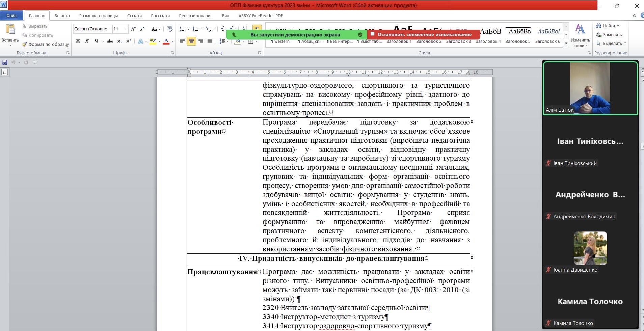Click Format Painter (Формат по образцу)
This screenshot has height=331, width=644.
pos(45,44)
